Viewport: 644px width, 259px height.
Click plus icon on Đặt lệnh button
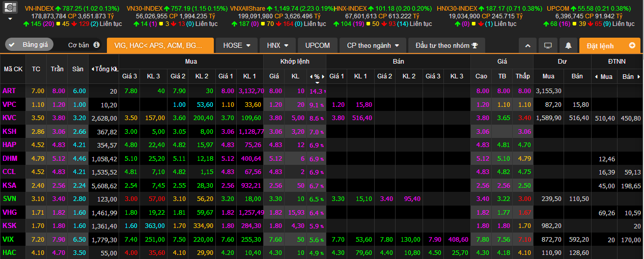[632, 45]
